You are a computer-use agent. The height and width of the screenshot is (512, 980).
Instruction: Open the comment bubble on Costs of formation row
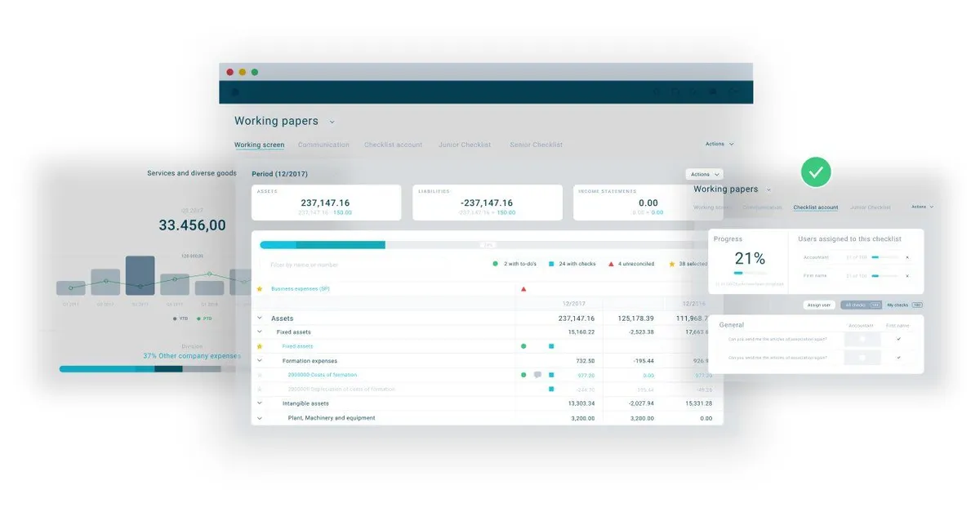[x=537, y=375]
